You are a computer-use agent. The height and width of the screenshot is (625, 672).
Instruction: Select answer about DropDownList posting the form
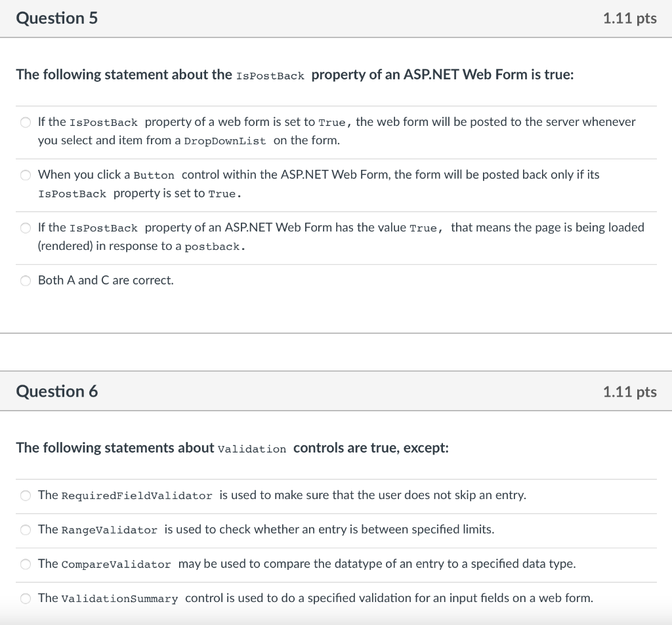click(x=25, y=122)
